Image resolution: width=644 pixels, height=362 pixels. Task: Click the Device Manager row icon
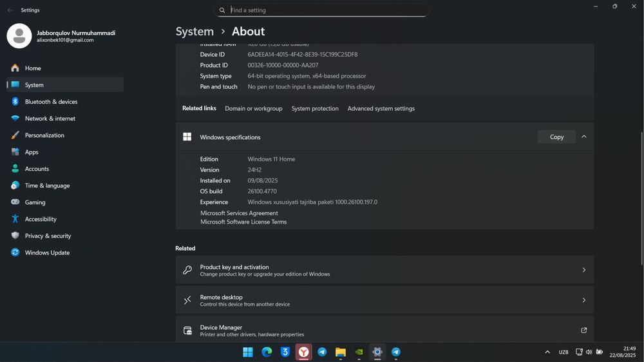pyautogui.click(x=187, y=330)
